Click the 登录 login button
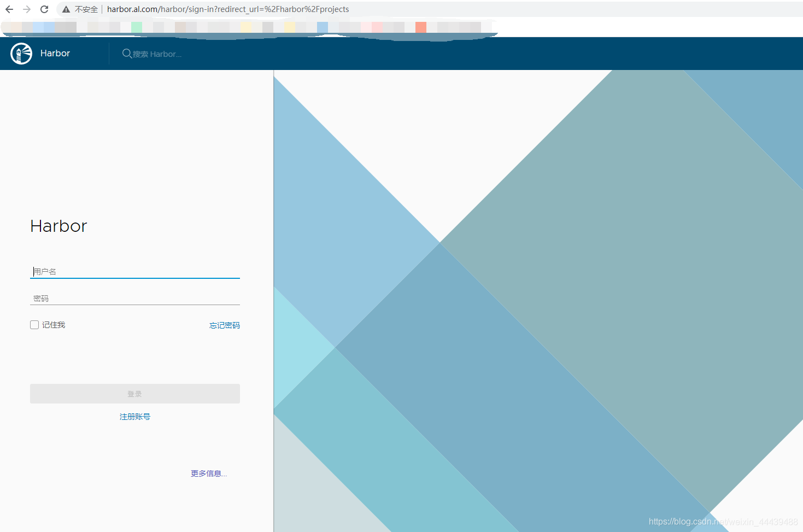The height and width of the screenshot is (532, 803). coord(135,394)
